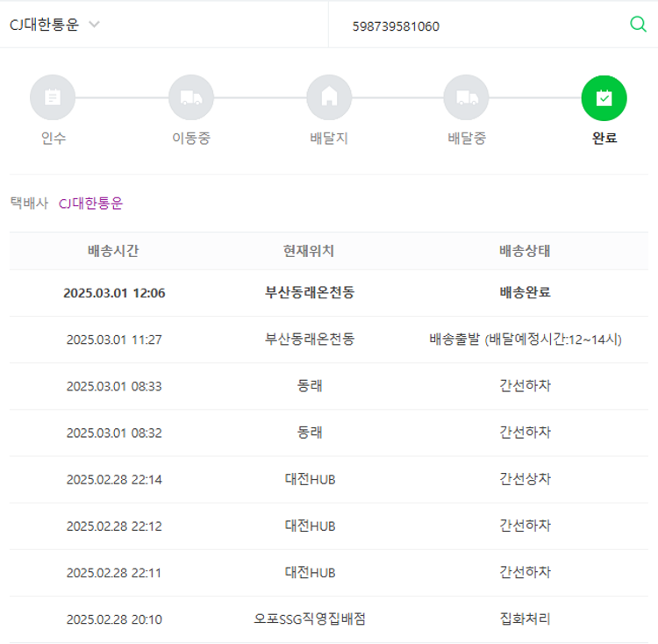Click the 배송상태 column header
The width and height of the screenshot is (658, 644).
click(x=525, y=251)
